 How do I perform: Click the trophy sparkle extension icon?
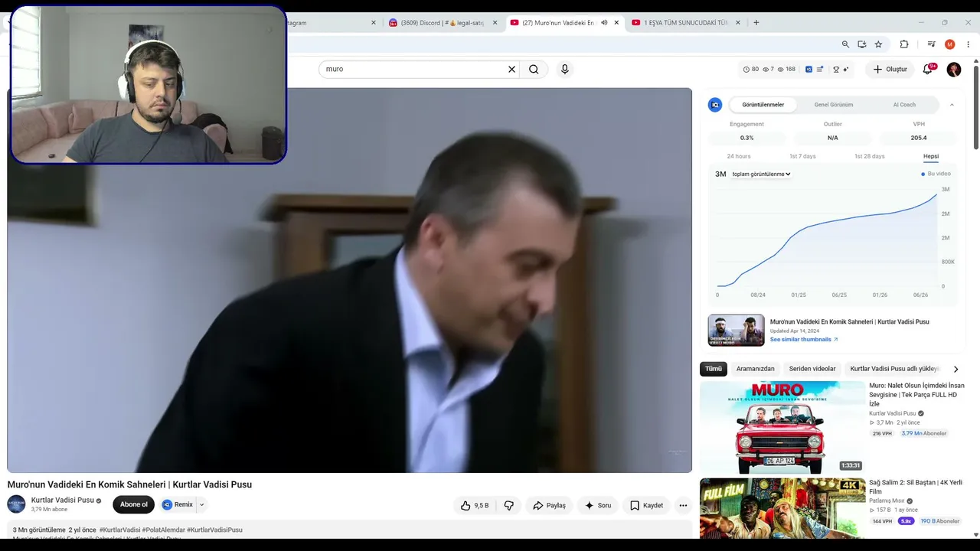[841, 70]
